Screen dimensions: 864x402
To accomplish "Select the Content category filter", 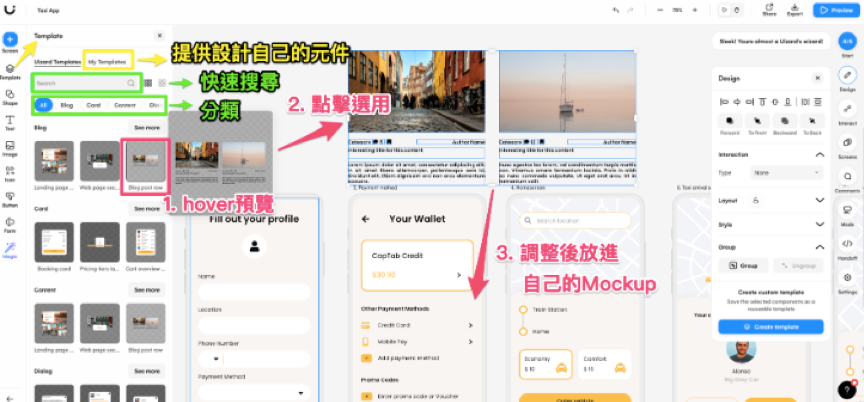I will [x=125, y=105].
